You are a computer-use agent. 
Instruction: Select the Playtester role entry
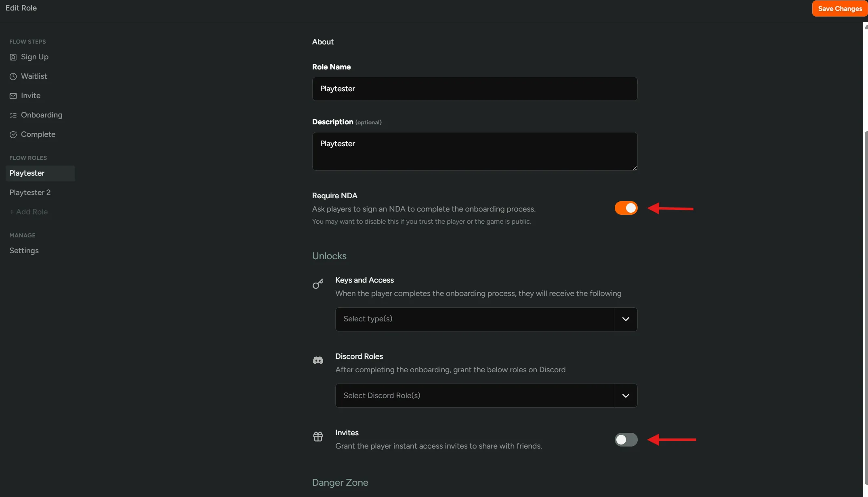click(x=27, y=173)
